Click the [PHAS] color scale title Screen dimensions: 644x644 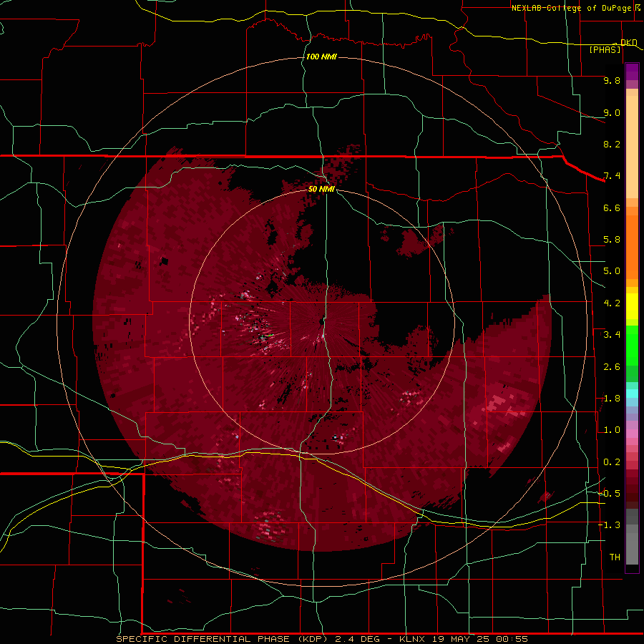pyautogui.click(x=605, y=50)
